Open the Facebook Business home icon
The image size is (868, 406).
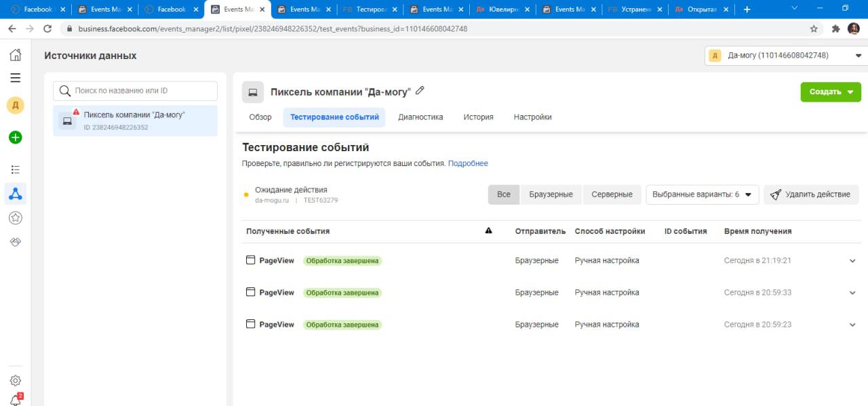[x=15, y=55]
